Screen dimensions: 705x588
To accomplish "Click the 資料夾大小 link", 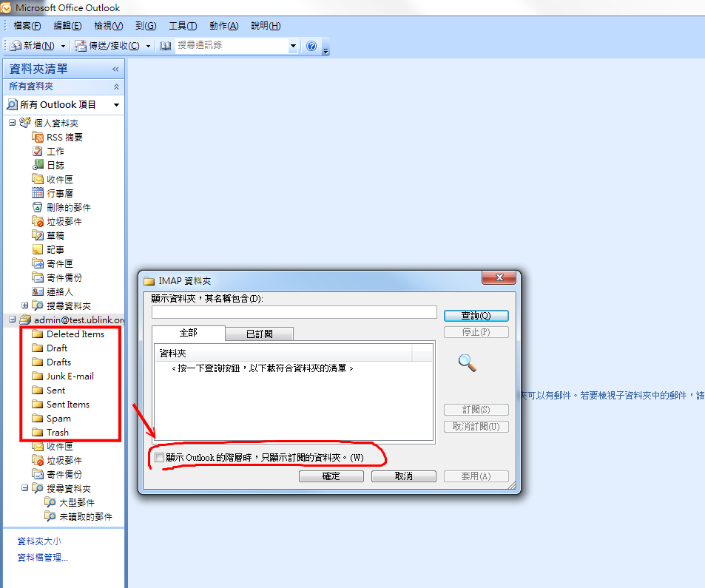I will (39, 541).
